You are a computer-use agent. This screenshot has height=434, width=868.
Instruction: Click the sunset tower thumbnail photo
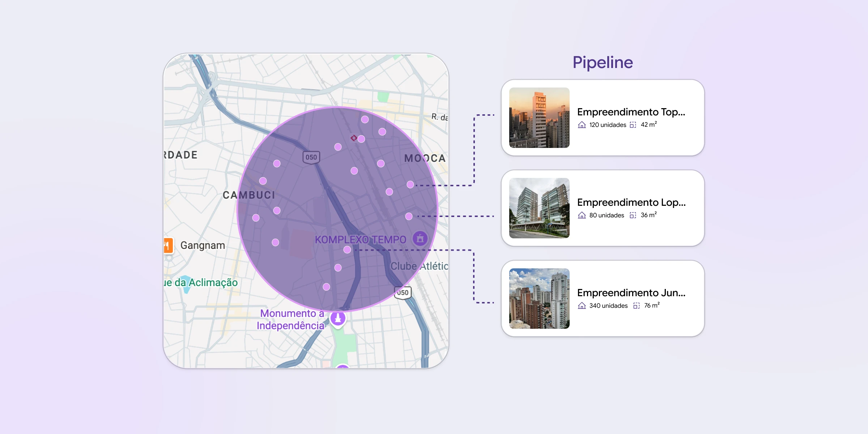tap(539, 118)
